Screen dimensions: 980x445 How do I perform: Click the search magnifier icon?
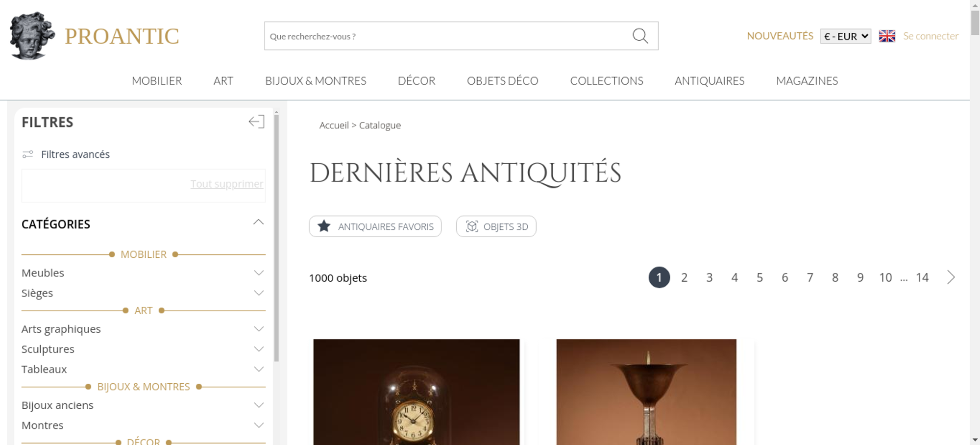click(640, 36)
